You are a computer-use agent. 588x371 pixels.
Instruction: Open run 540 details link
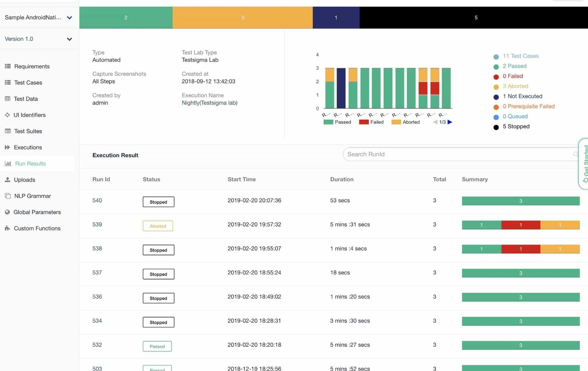click(x=97, y=200)
